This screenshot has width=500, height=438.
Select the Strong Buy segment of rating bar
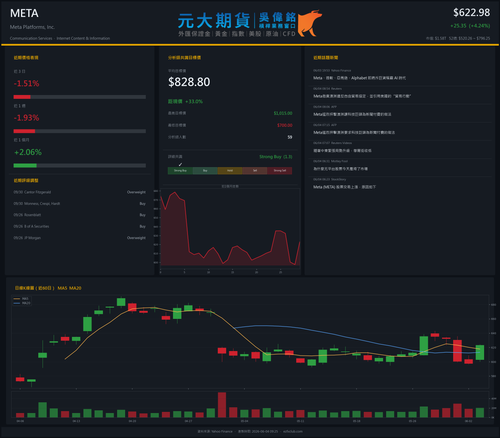180,171
